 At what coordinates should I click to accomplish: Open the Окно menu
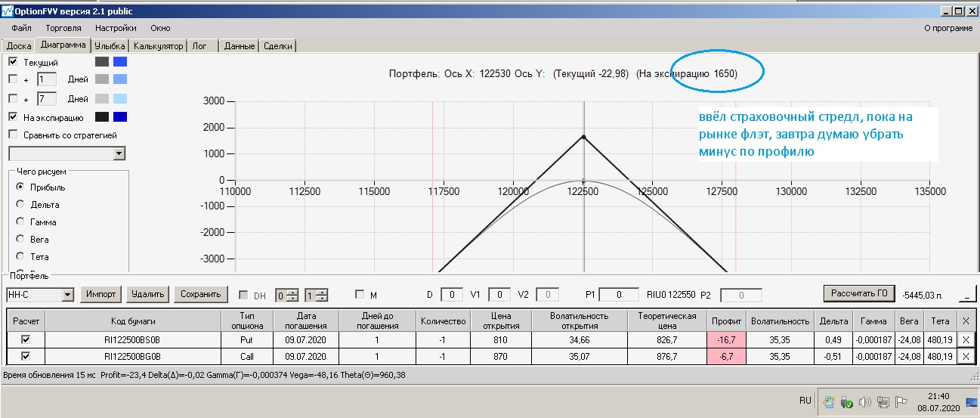pyautogui.click(x=160, y=28)
